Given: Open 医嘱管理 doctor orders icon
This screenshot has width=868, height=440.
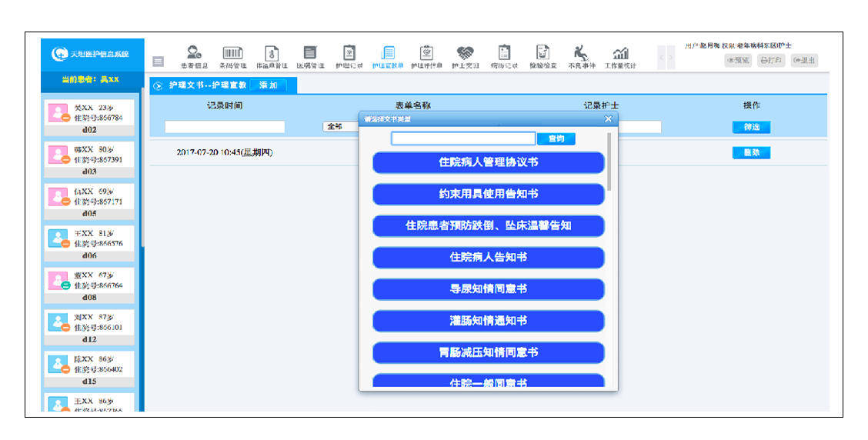Looking at the screenshot, I should coord(310,55).
